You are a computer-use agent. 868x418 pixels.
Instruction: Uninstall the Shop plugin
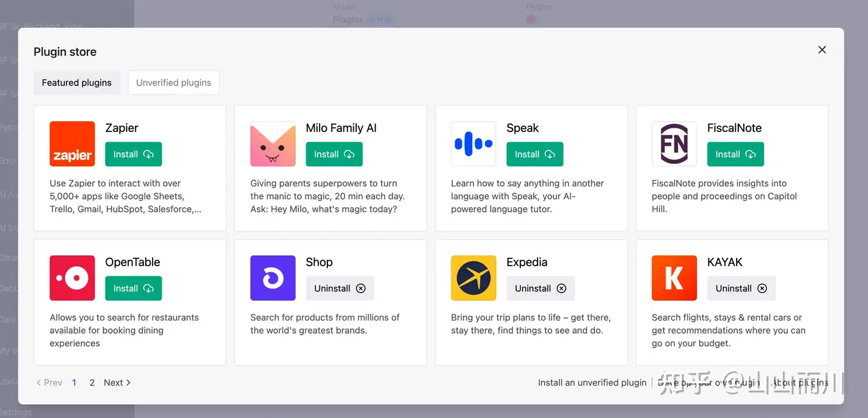(340, 289)
